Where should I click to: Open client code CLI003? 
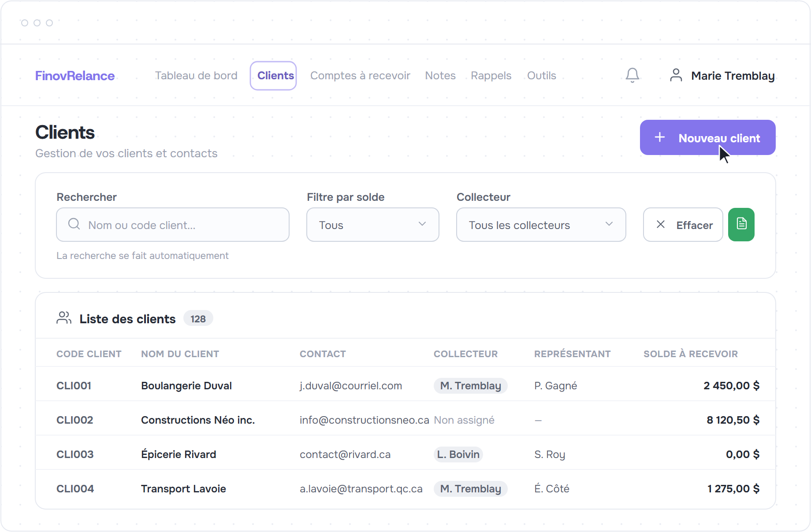click(x=75, y=454)
